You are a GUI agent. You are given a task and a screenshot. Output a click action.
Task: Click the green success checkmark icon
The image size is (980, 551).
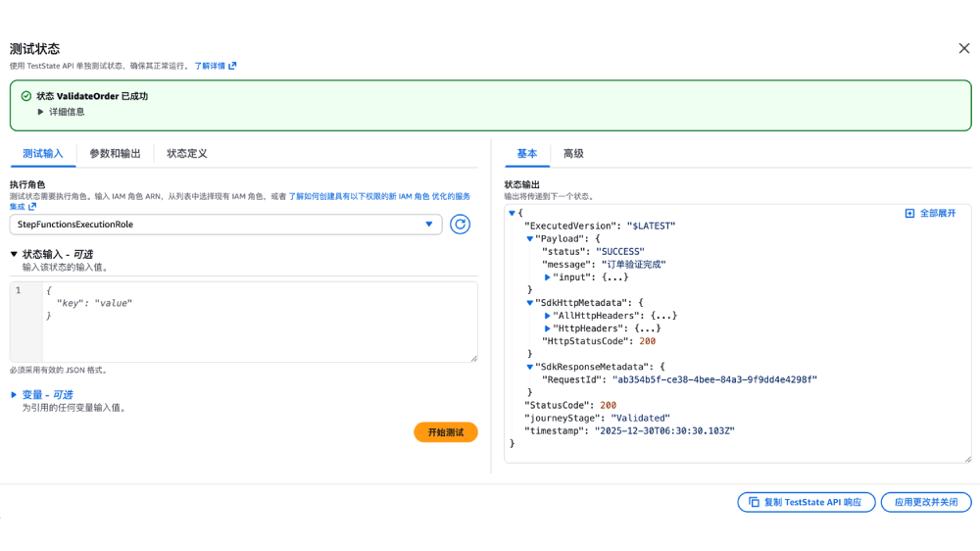coord(25,96)
